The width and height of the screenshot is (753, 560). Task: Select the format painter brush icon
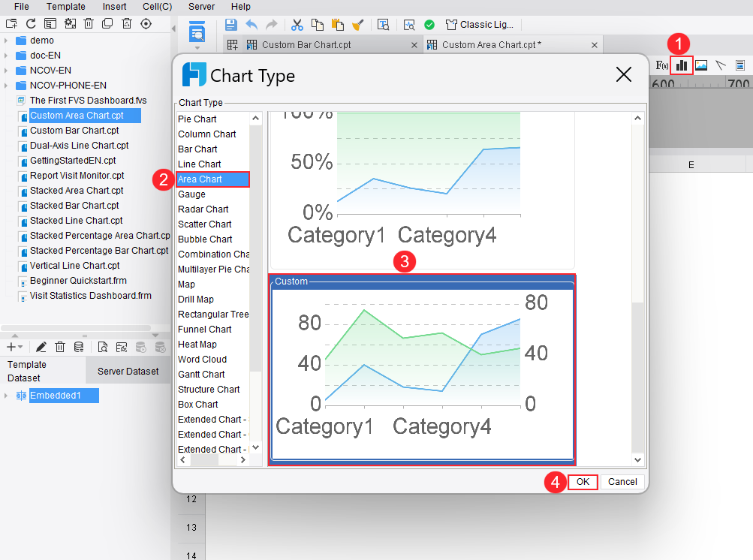click(358, 25)
